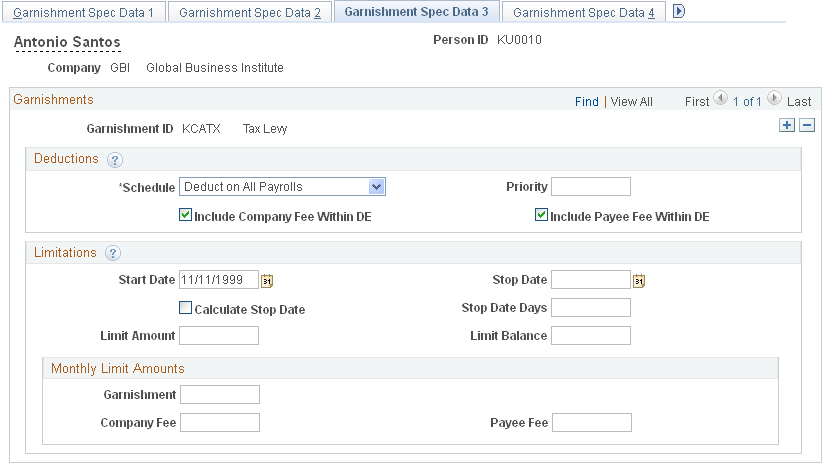Screen dimensions: 826x467
Task: Click the Priority input field
Action: point(591,187)
